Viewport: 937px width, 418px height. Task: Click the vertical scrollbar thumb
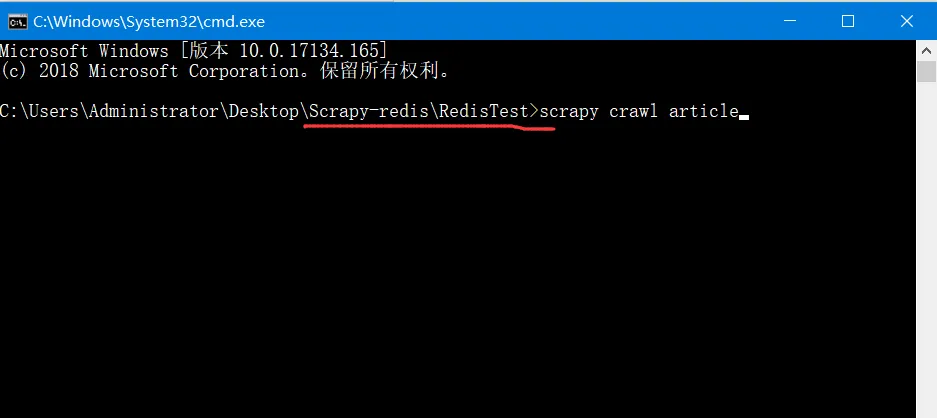926,72
